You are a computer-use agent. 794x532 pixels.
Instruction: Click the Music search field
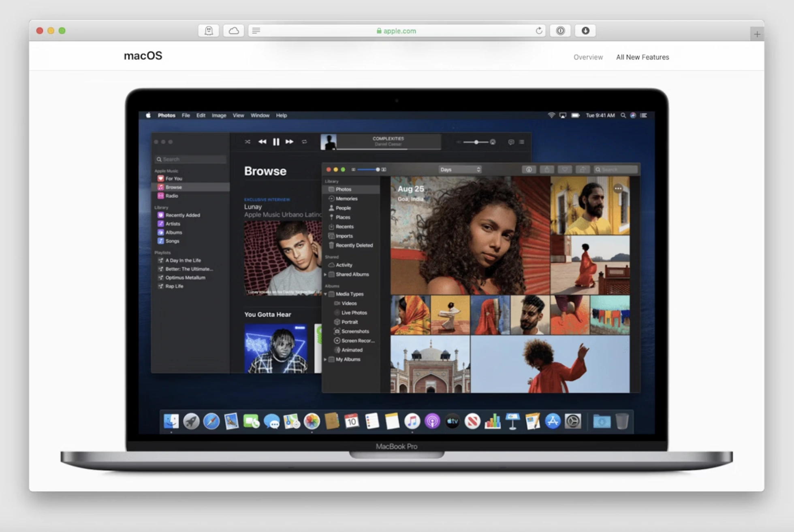point(190,159)
